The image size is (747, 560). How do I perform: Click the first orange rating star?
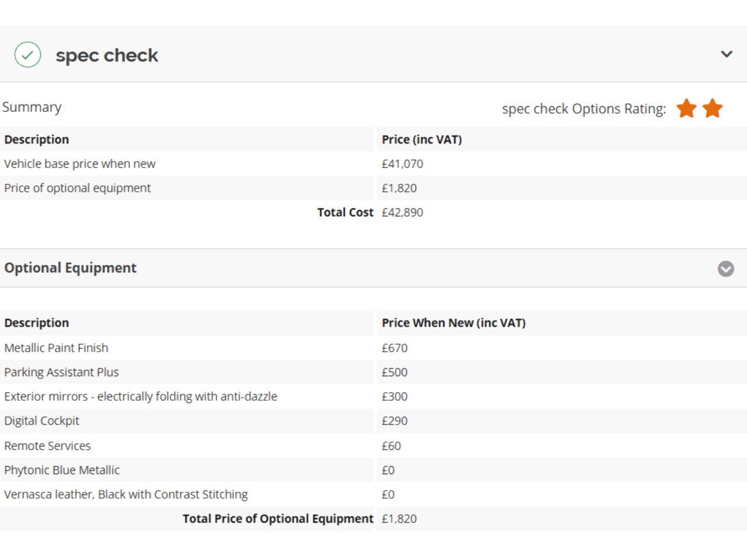[x=686, y=108]
